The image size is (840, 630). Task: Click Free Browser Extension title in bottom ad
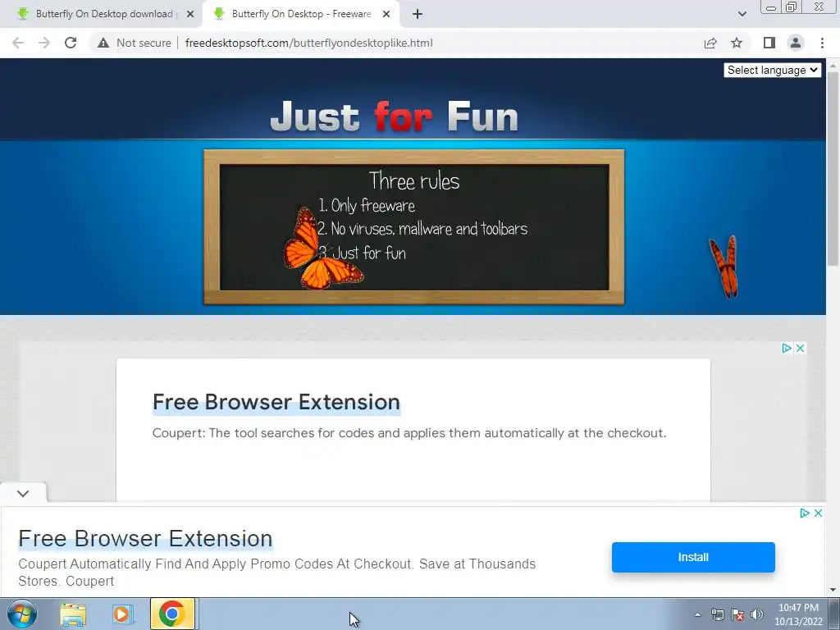point(146,538)
